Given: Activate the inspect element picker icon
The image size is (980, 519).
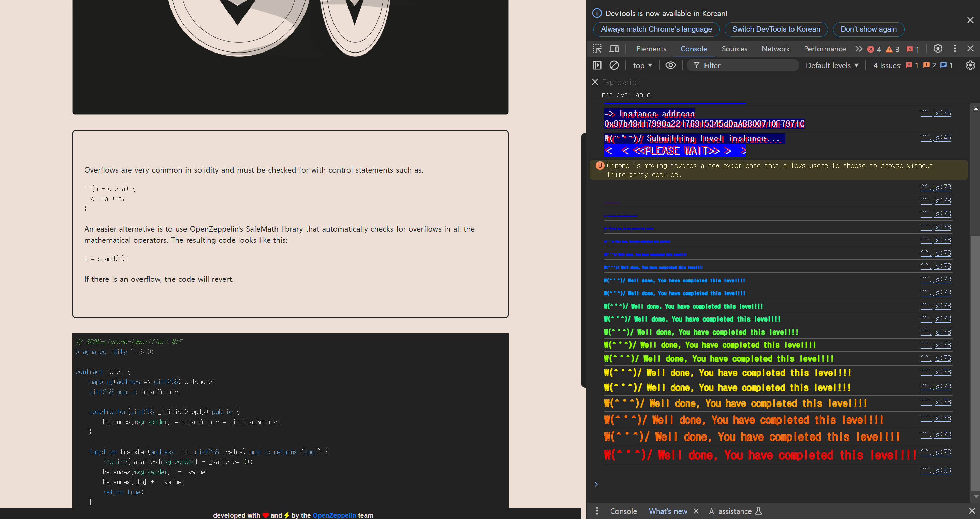Looking at the screenshot, I should point(597,49).
